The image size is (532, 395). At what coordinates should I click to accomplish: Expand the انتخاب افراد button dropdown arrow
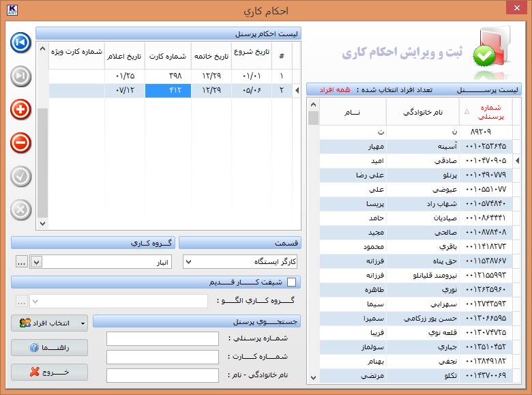(83, 323)
